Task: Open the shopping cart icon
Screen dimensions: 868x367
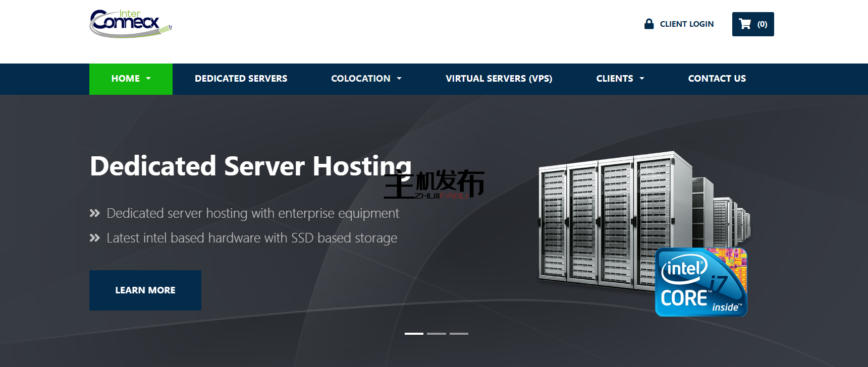Action: click(745, 24)
